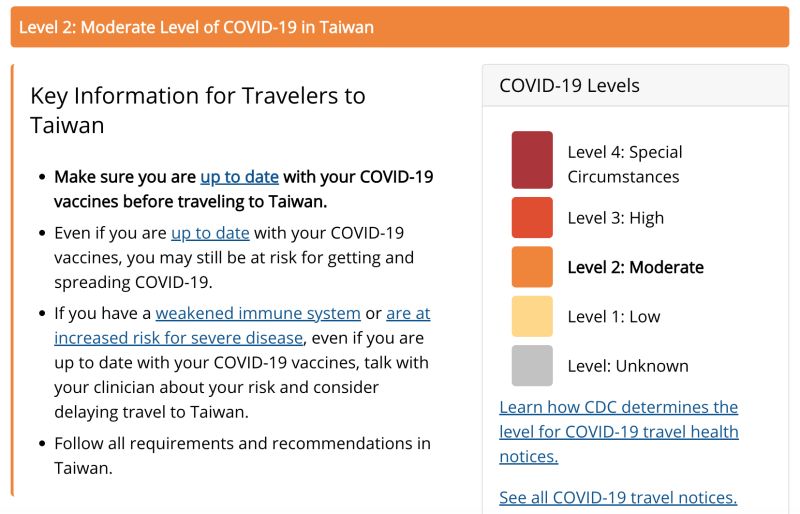Click the orange Level 2 Taiwan banner

click(400, 27)
